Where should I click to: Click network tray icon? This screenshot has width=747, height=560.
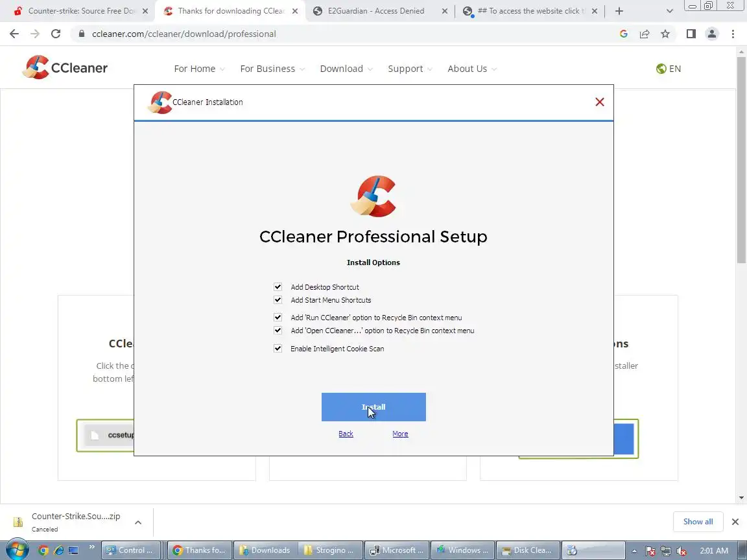[x=665, y=551]
